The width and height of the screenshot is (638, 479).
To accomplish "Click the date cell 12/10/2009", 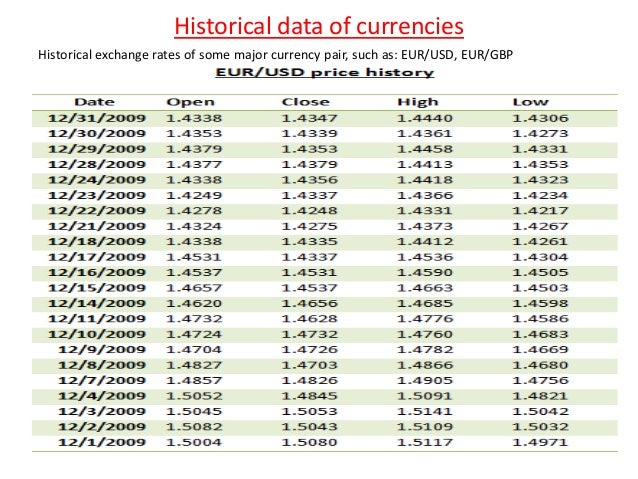I will click(97, 335).
